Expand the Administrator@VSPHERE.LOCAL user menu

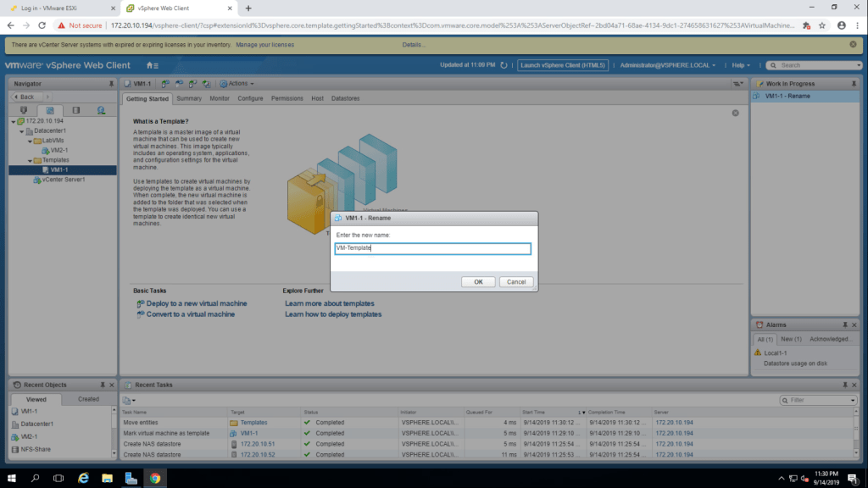pos(667,65)
